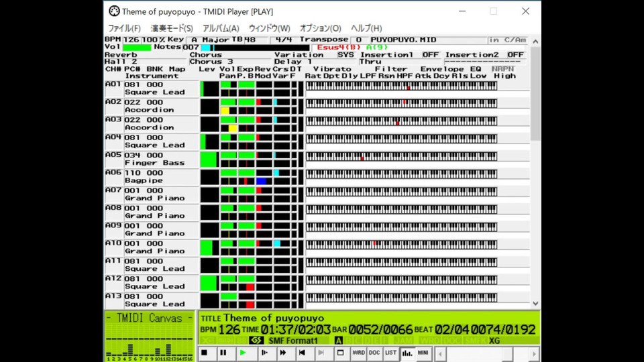This screenshot has height=362, width=644.
Task: Click the TMIDI Player app icon in title bar
Action: point(114,11)
